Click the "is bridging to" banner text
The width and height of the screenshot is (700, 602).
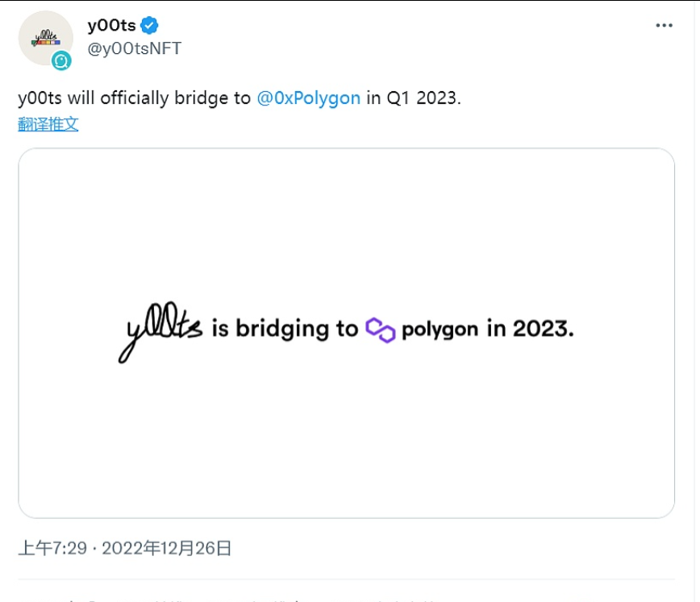tap(284, 329)
